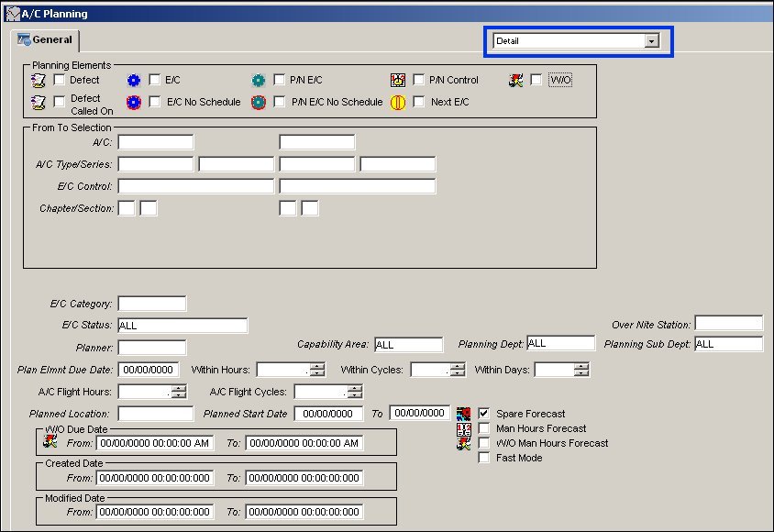Image resolution: width=774 pixels, height=532 pixels.
Task: Check the E/C planning element box
Action: pyautogui.click(x=154, y=80)
